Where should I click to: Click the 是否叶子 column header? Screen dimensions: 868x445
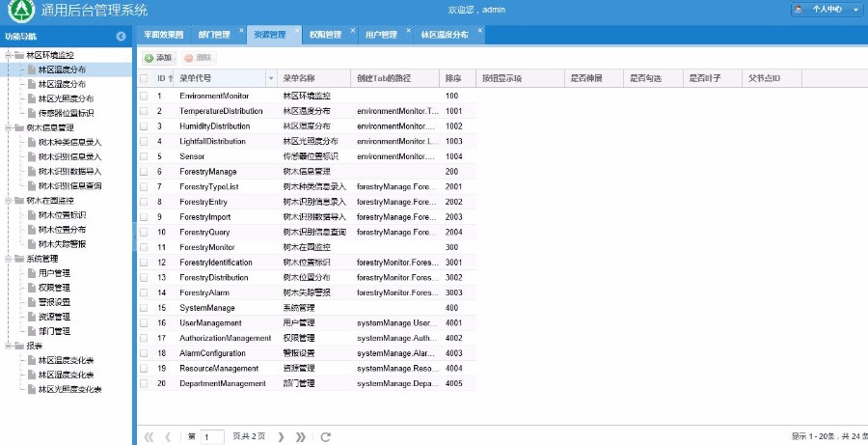[713, 79]
